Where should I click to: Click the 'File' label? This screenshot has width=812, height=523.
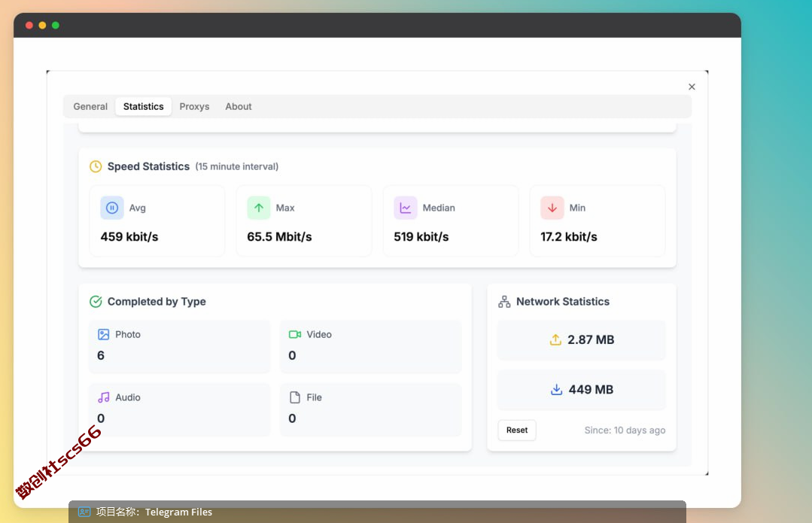point(314,397)
